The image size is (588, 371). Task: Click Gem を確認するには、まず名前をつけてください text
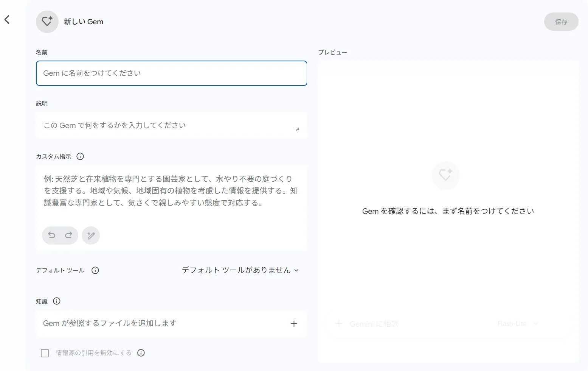448,211
